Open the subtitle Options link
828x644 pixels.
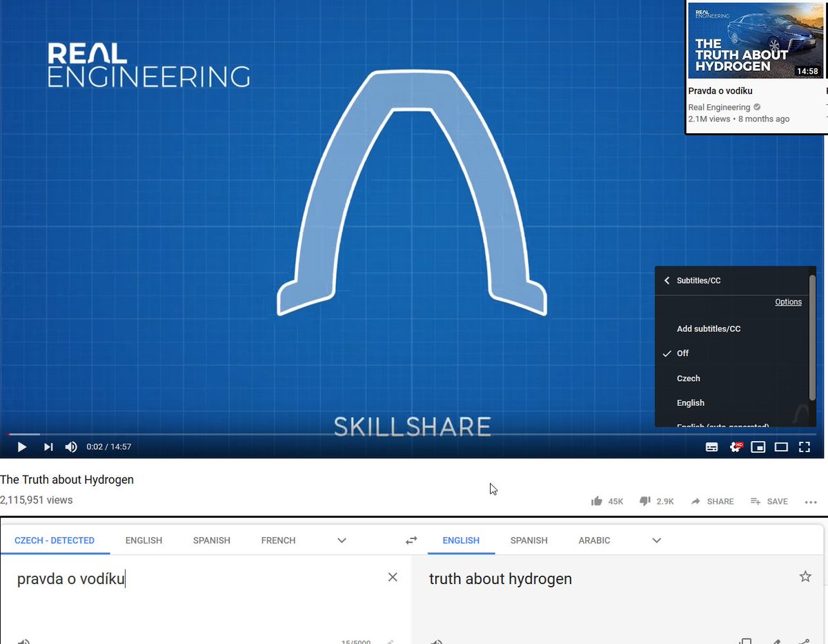coord(788,302)
